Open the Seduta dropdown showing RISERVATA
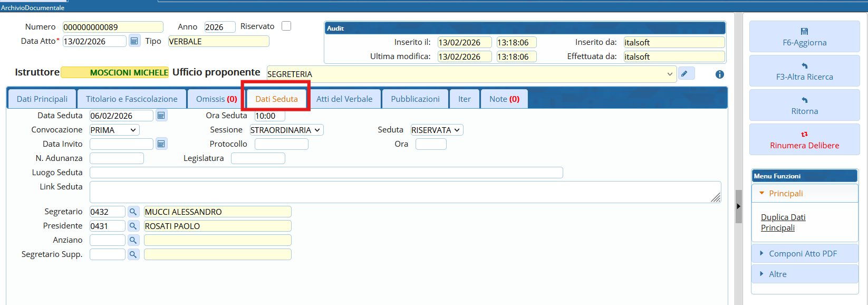Viewport: 868px width, 305px height. click(x=436, y=130)
